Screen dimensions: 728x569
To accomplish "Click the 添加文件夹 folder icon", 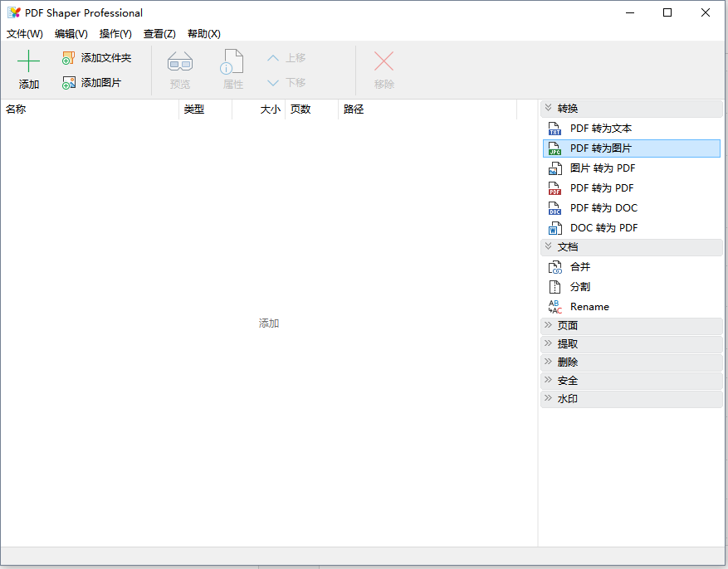I will (69, 58).
